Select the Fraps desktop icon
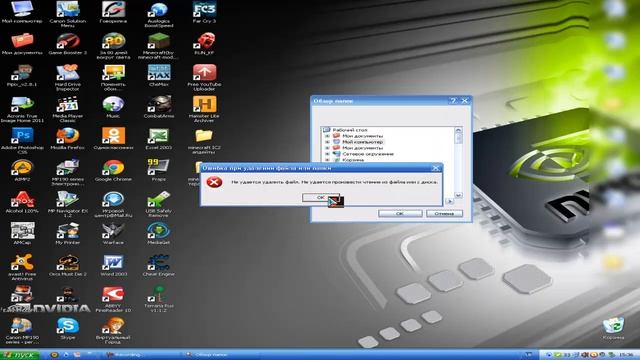This screenshot has width=640, height=360. 159,170
